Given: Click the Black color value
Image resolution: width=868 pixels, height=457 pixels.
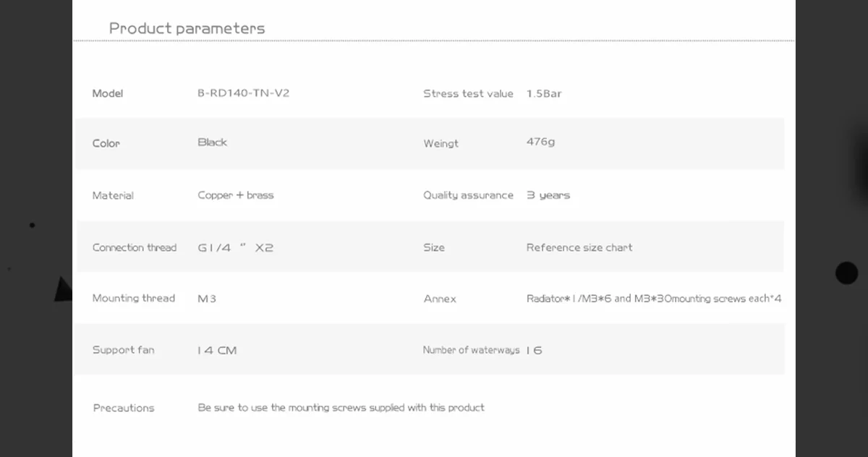Looking at the screenshot, I should click(212, 142).
